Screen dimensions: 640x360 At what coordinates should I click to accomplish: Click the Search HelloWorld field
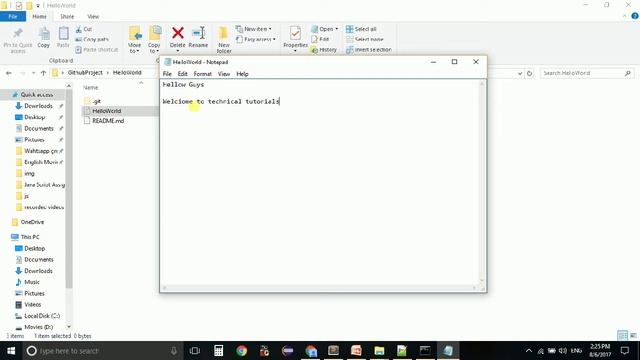point(586,73)
